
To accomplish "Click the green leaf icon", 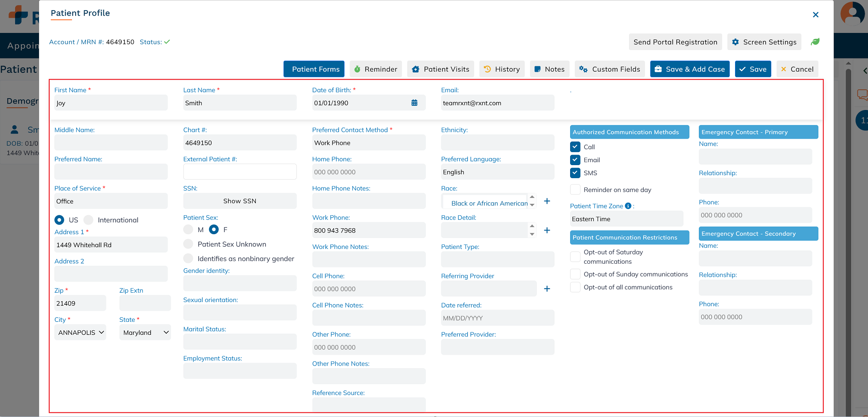I will (x=815, y=42).
